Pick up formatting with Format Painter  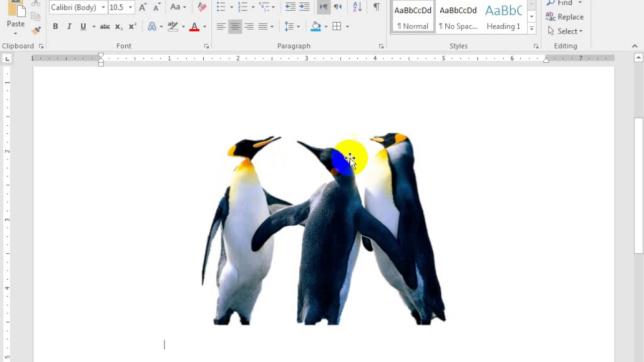[x=36, y=31]
